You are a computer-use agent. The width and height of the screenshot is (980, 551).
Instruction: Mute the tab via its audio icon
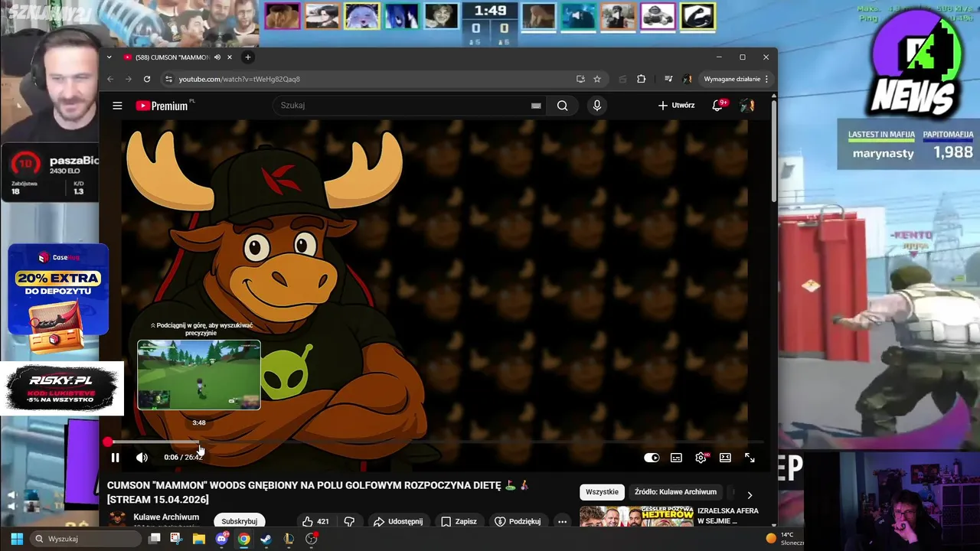click(x=217, y=57)
